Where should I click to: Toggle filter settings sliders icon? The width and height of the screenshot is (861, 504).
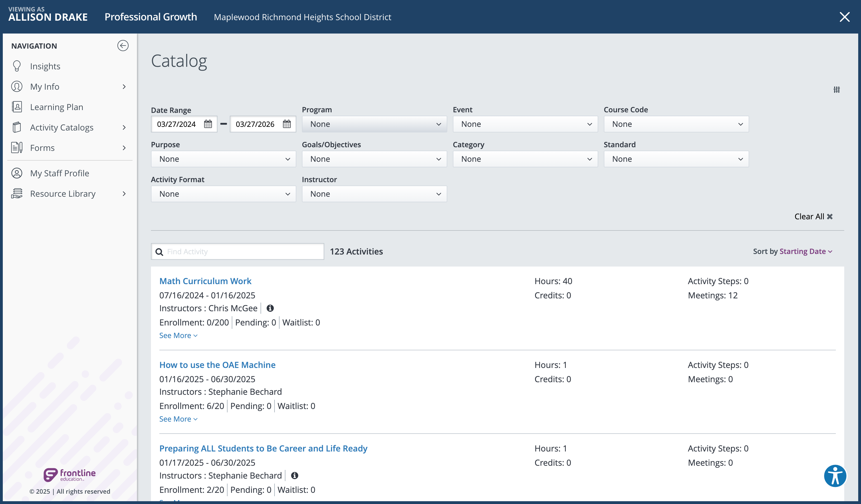pos(836,89)
